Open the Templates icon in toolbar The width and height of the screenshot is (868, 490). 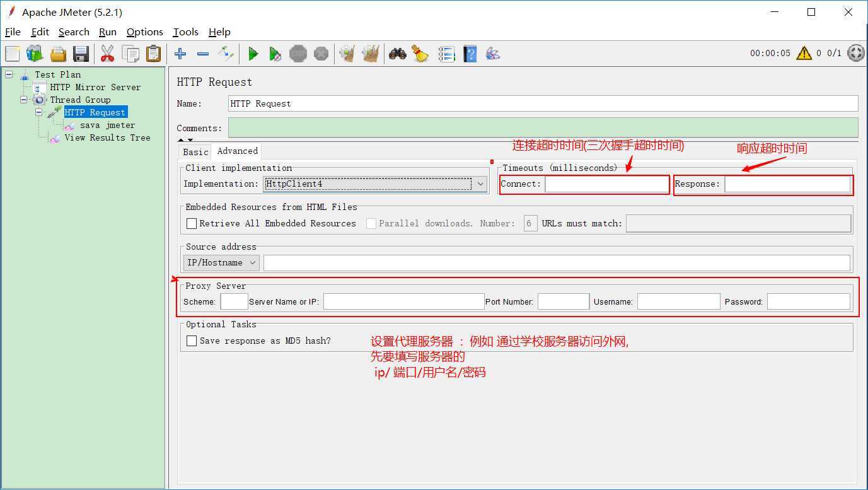pos(35,54)
